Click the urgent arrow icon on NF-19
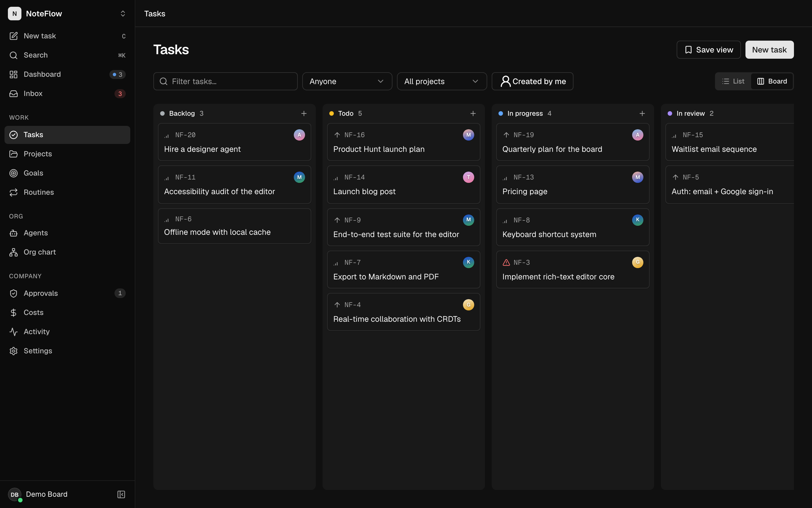 click(506, 135)
